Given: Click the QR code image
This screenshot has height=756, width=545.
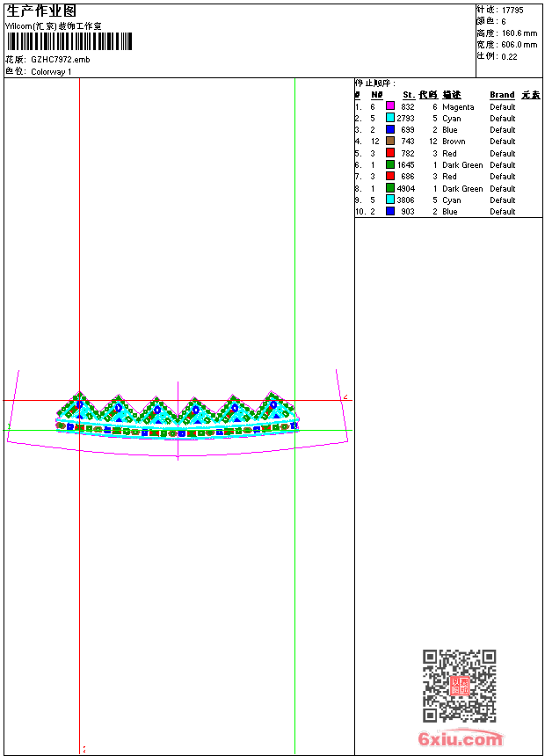Looking at the screenshot, I should (460, 686).
